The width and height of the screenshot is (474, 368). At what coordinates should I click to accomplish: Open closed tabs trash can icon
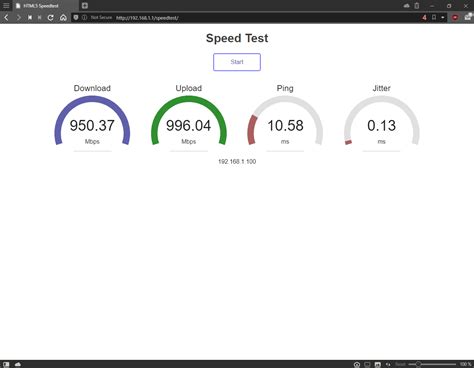pyautogui.click(x=417, y=6)
